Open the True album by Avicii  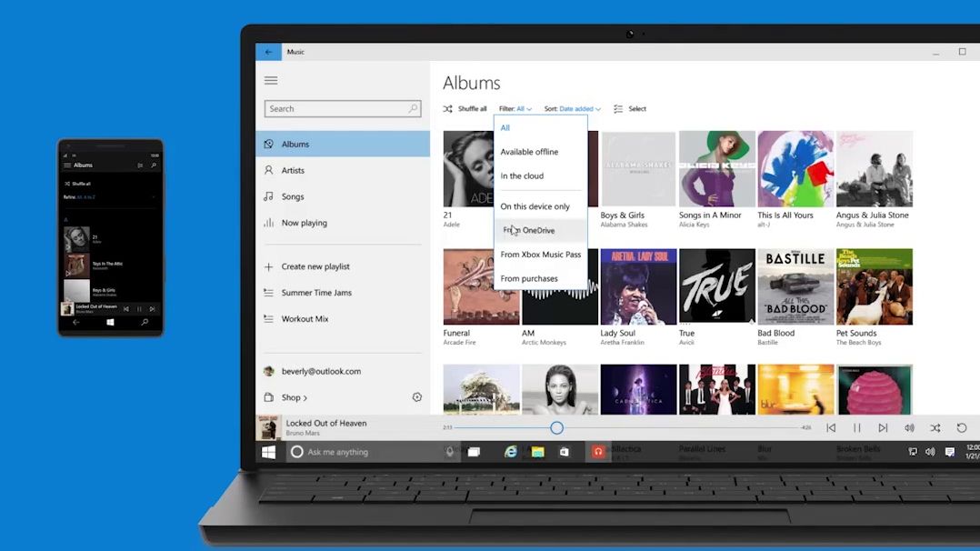point(717,286)
